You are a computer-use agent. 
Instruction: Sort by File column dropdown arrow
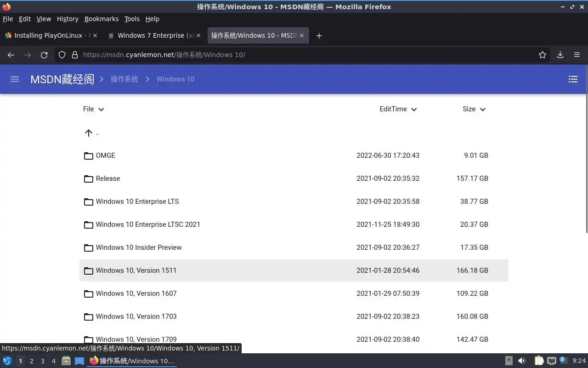101,109
